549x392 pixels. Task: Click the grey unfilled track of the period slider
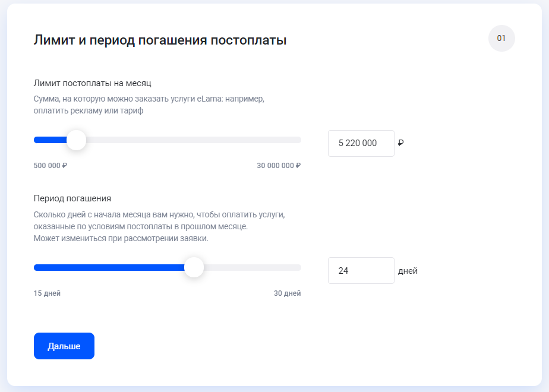pos(253,267)
